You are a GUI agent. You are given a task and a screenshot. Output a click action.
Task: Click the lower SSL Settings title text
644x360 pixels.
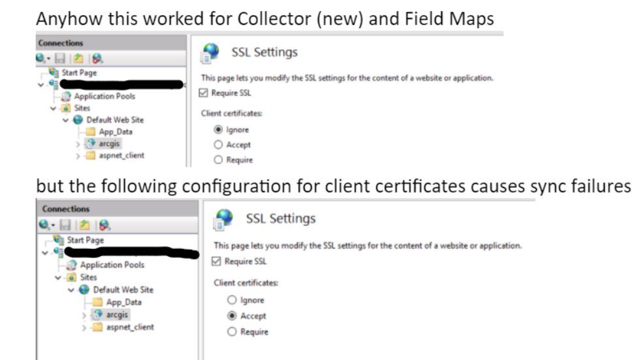pos(280,219)
